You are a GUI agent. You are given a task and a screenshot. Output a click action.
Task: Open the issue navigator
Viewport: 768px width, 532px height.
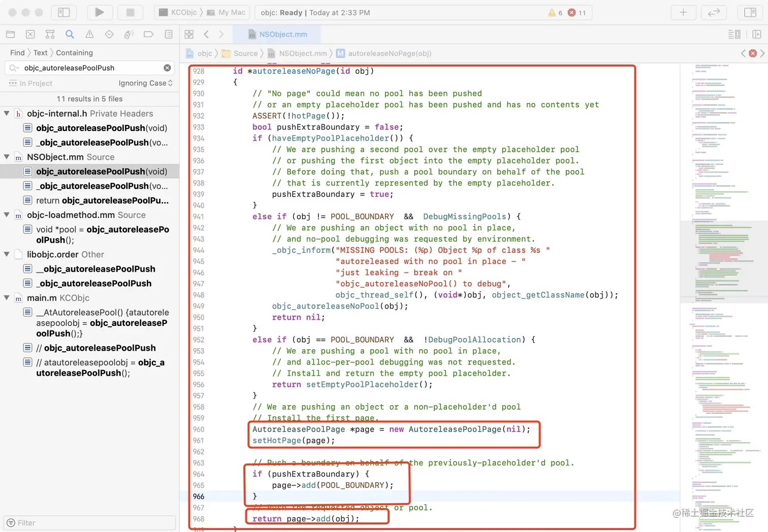(89, 35)
